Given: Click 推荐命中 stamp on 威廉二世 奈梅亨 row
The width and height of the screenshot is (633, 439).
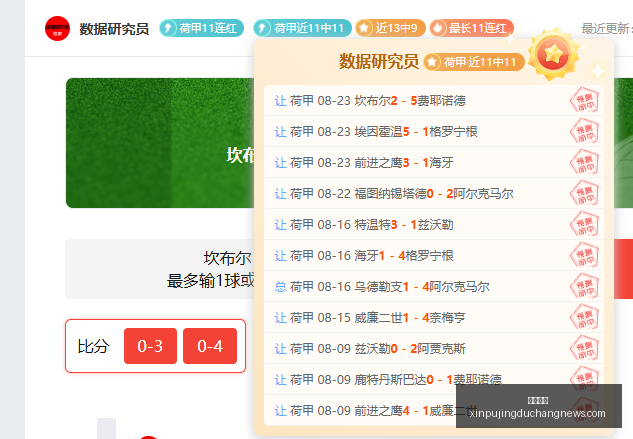Looking at the screenshot, I should 584,317.
